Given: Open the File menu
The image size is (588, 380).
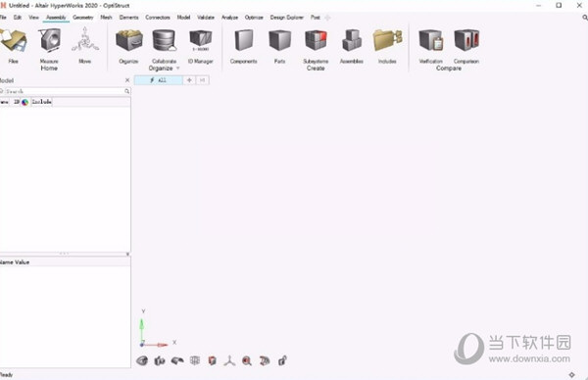Looking at the screenshot, I should coord(3,18).
